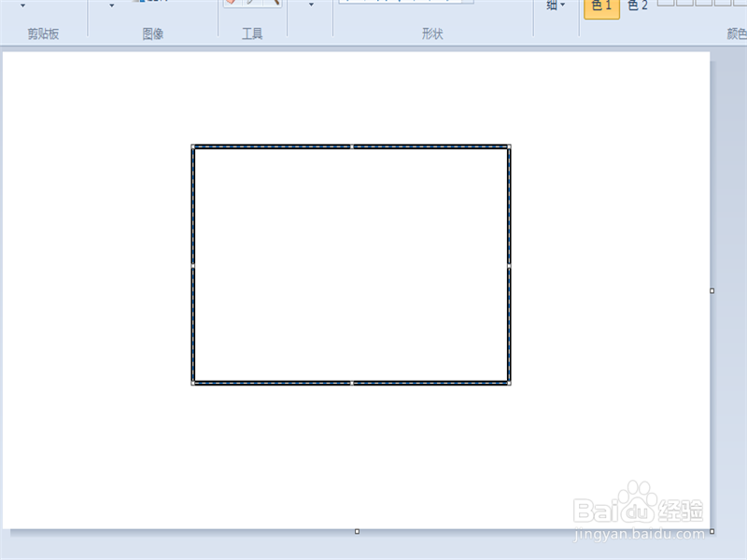Click the 剪贴板 group label
The height and width of the screenshot is (560, 747).
click(43, 34)
